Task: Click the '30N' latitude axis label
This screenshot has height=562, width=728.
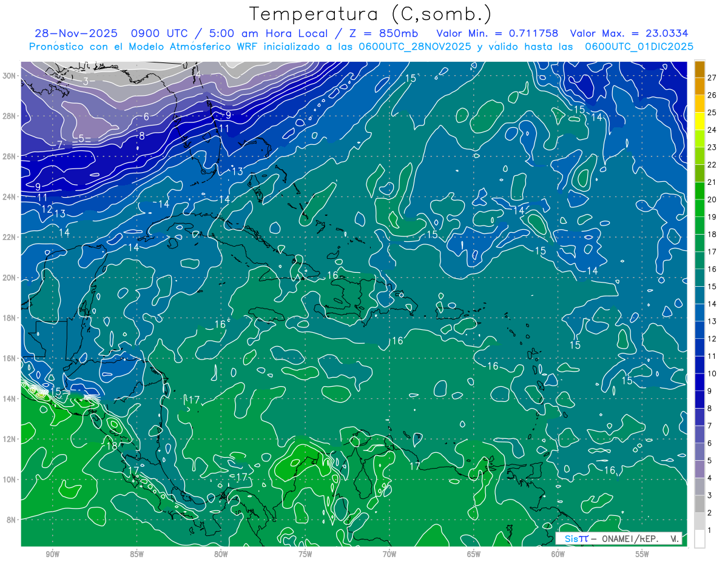Action: click(x=10, y=76)
